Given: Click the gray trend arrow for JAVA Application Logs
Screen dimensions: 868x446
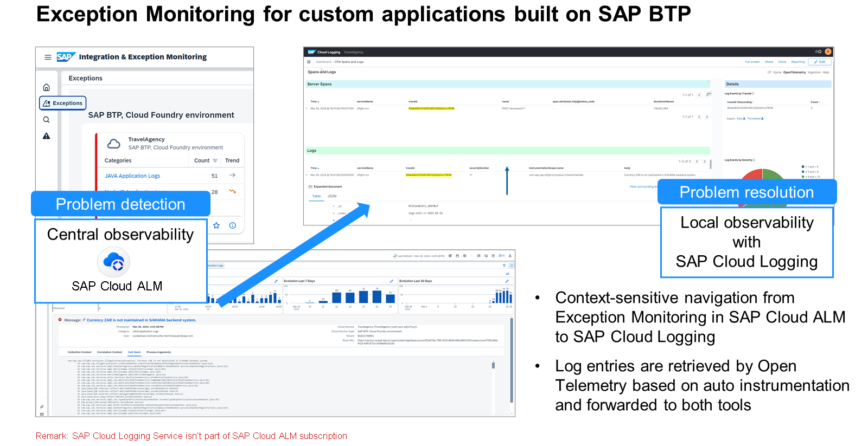Looking at the screenshot, I should [232, 175].
